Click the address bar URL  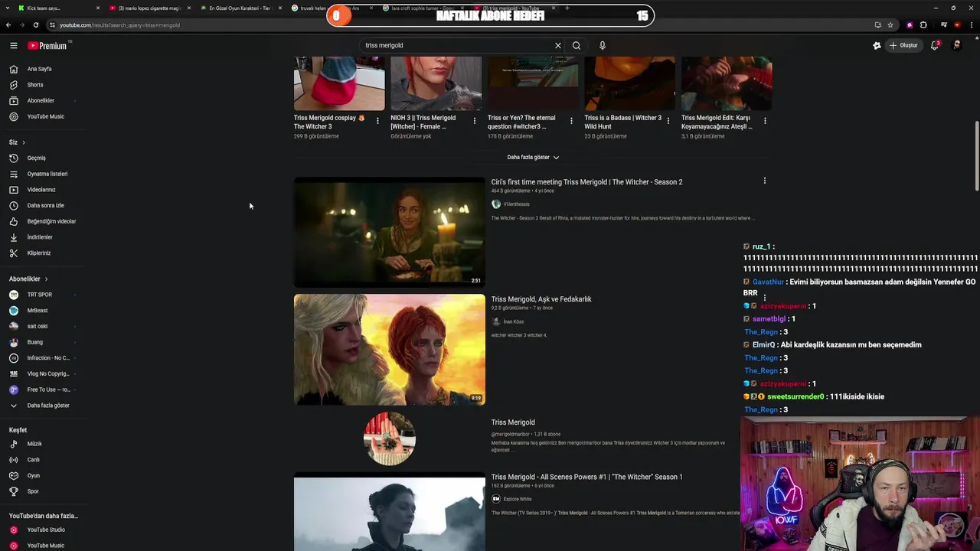pos(120,25)
